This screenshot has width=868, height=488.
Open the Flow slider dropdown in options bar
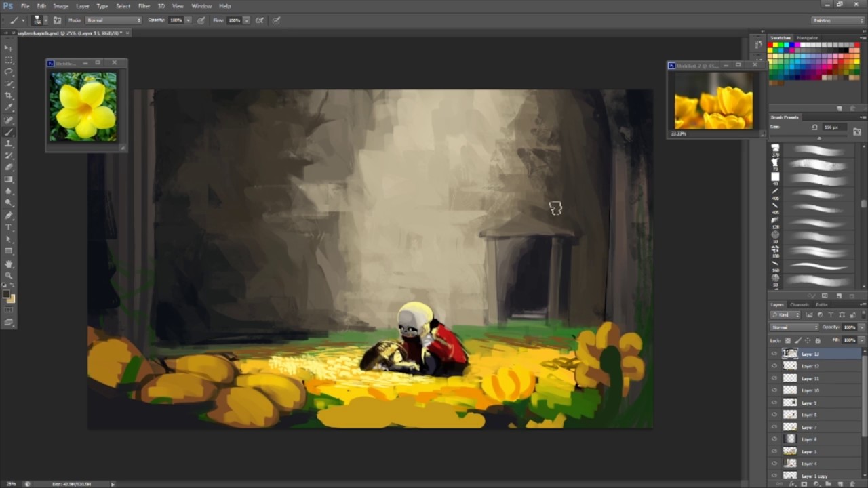tap(246, 20)
